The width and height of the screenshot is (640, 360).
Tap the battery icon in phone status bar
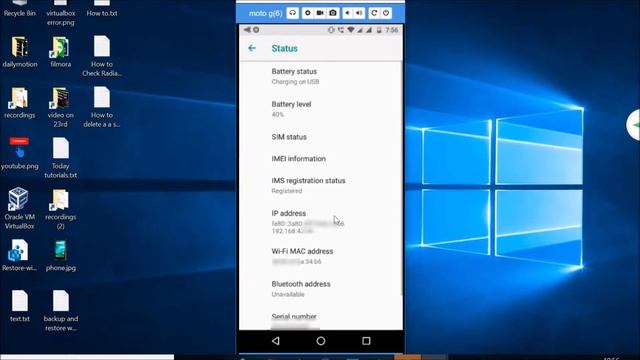(x=379, y=30)
